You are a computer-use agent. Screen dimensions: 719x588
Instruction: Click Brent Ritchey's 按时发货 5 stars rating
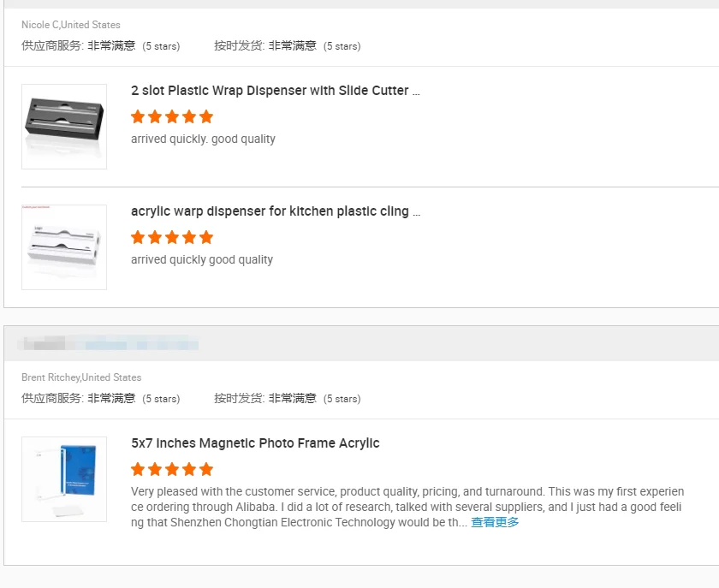pos(288,399)
